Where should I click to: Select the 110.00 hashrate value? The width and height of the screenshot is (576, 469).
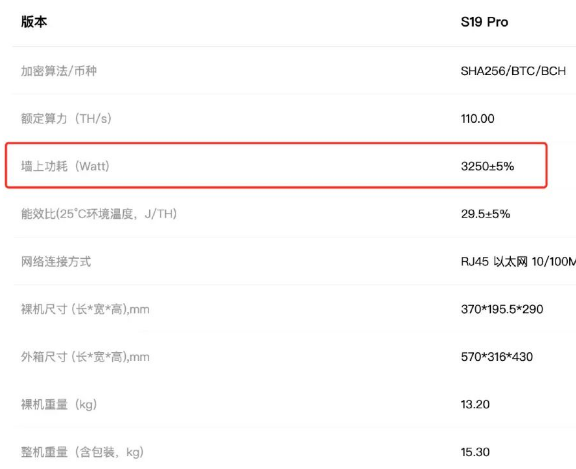coord(478,119)
